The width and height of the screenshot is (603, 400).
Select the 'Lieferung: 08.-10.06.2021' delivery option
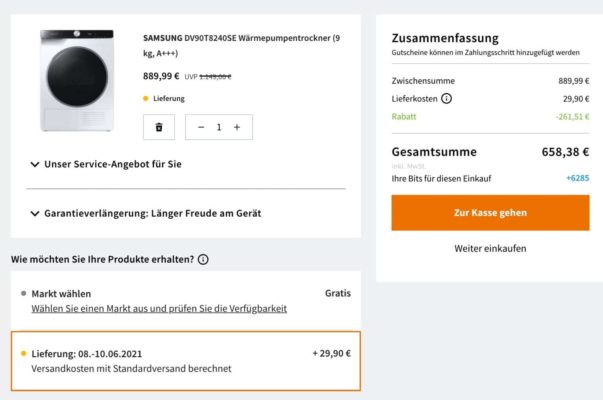pos(186,361)
